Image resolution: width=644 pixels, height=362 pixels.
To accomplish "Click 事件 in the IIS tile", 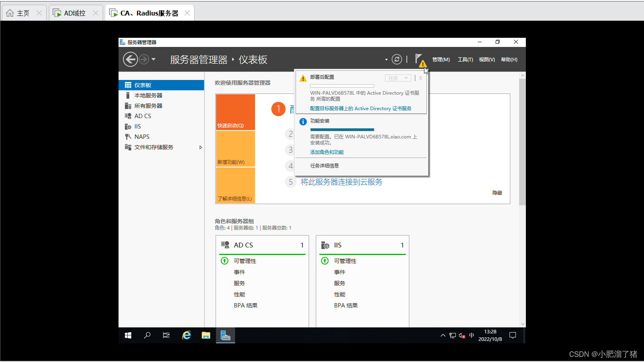I will (x=340, y=272).
